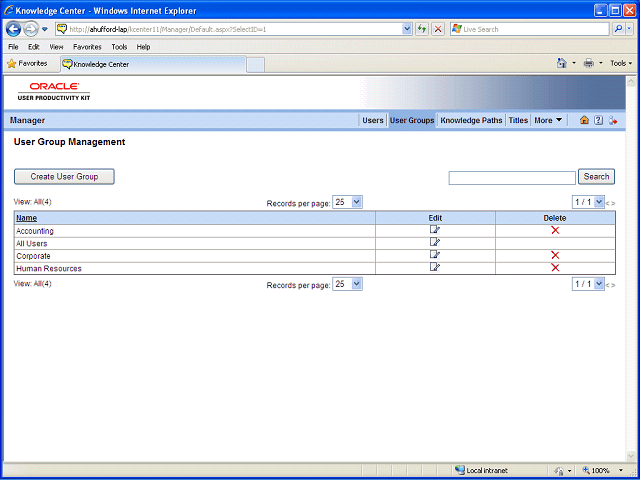Edit the Accounting user group
Viewport: 640px width, 480px height.
coord(435,230)
